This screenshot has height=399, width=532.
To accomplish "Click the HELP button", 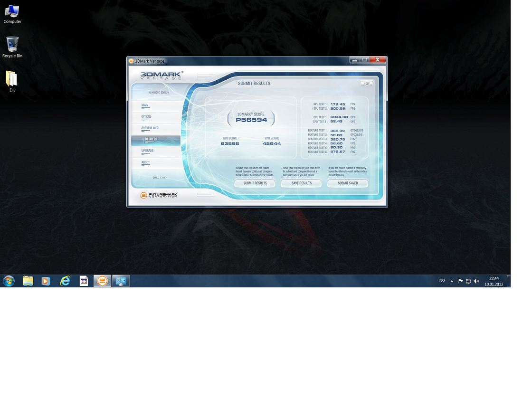I will tap(366, 84).
